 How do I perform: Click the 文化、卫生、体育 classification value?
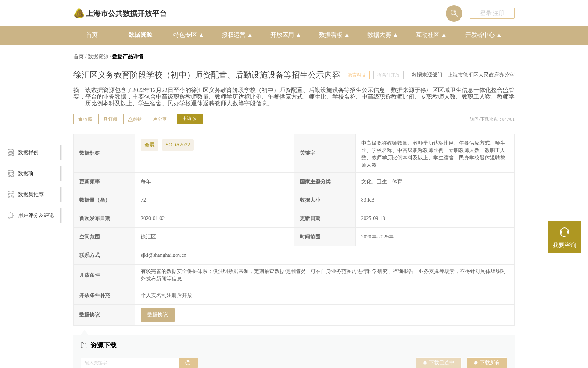tap(382, 182)
